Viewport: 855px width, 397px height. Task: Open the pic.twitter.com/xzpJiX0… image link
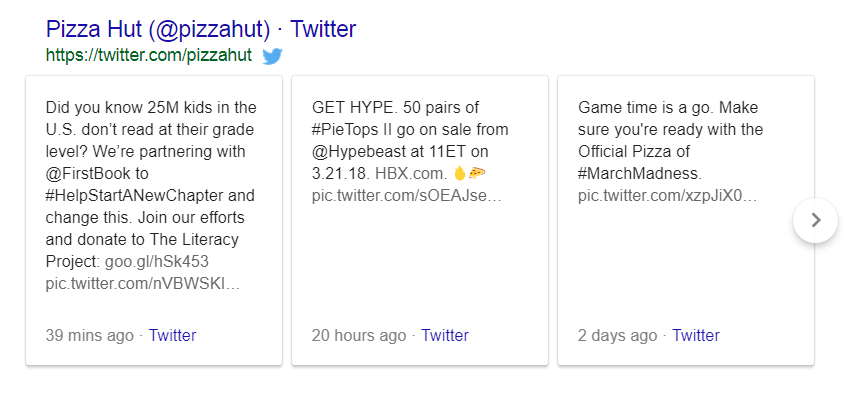pos(667,195)
